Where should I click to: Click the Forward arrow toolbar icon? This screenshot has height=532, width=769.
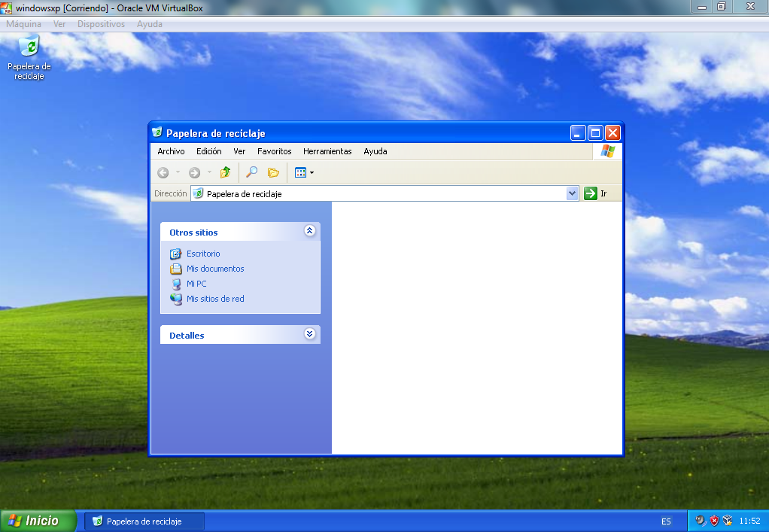(194, 172)
